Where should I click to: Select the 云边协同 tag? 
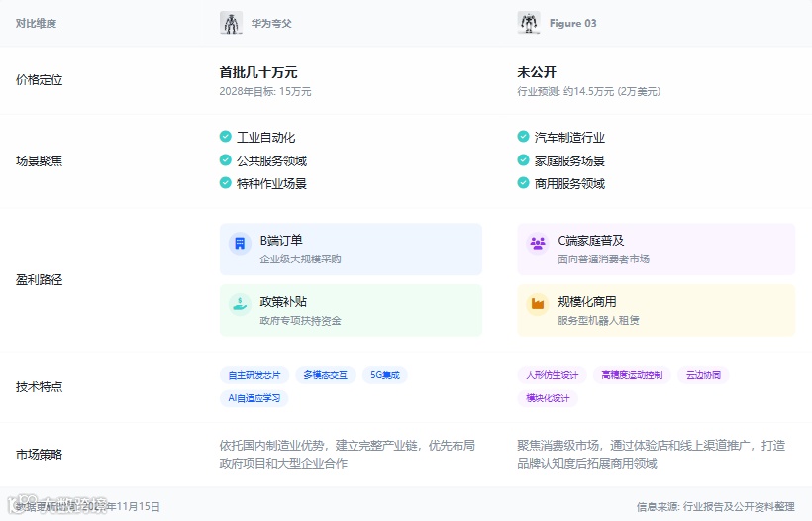(703, 375)
